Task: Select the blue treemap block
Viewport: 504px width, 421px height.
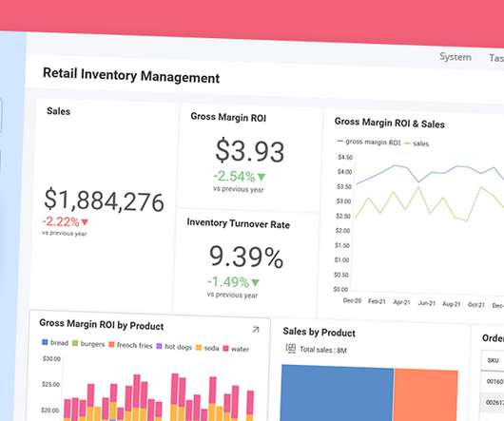Action: pyautogui.click(x=337, y=393)
